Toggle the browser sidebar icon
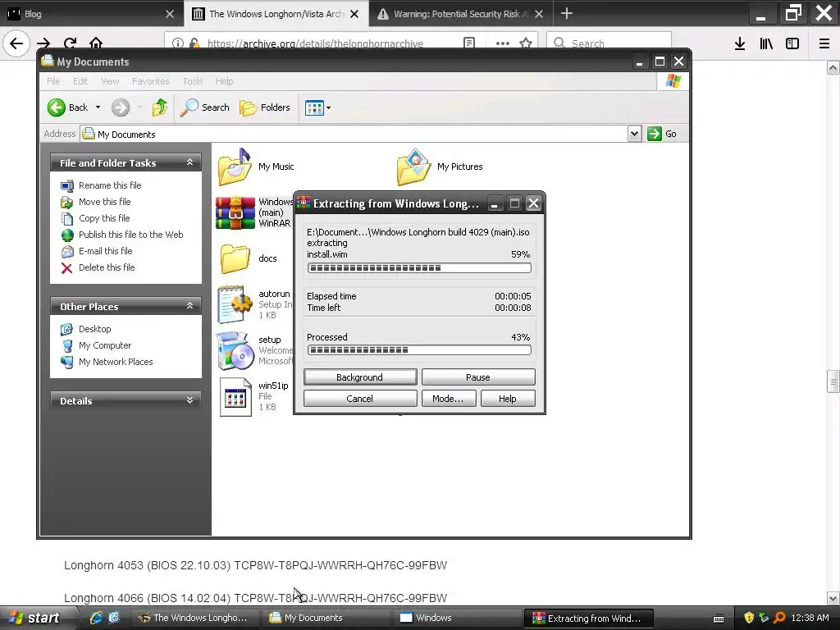Image resolution: width=840 pixels, height=630 pixels. pos(792,43)
